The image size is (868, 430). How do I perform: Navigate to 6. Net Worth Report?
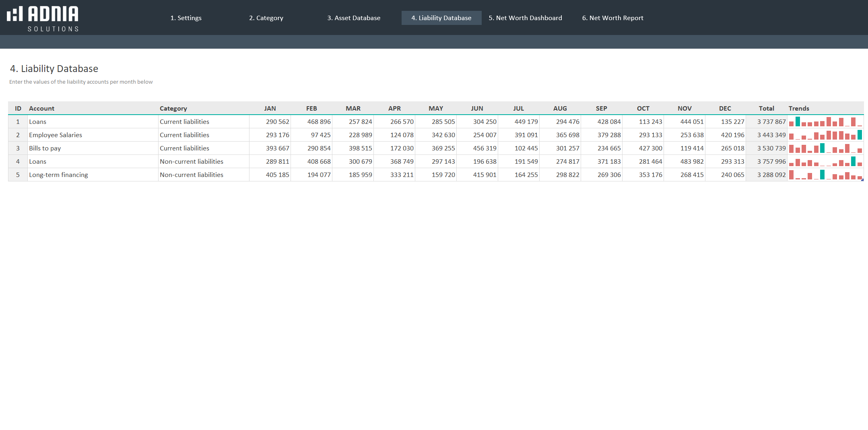point(612,18)
